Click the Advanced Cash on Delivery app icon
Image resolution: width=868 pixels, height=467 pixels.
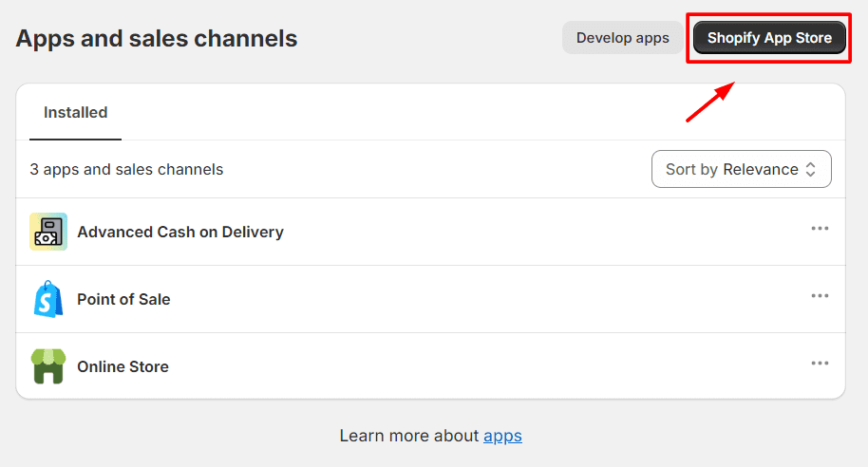48,232
